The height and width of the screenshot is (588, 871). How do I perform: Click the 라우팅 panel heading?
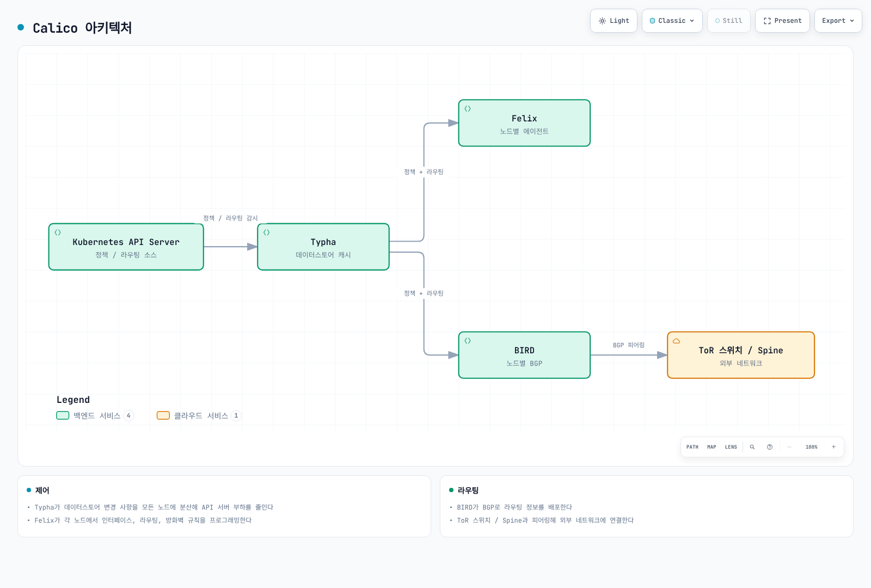pos(468,490)
